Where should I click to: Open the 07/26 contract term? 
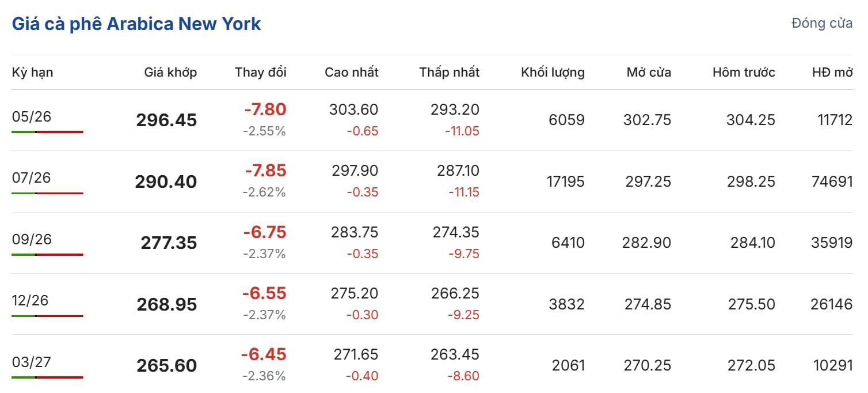(32, 178)
